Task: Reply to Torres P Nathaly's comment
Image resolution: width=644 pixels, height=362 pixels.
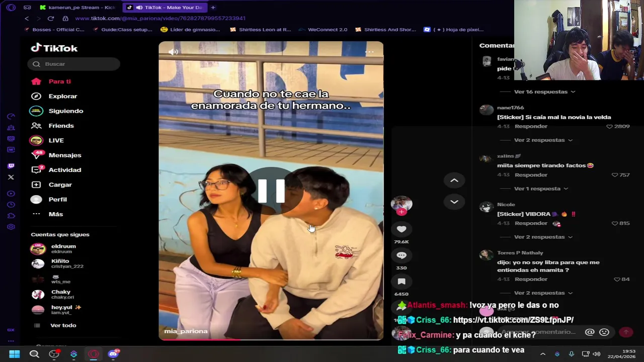Action: (x=531, y=279)
